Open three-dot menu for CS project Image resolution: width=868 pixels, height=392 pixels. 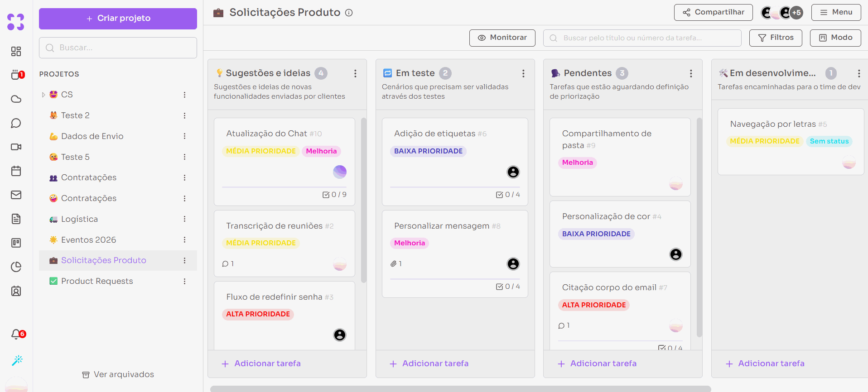tap(184, 95)
